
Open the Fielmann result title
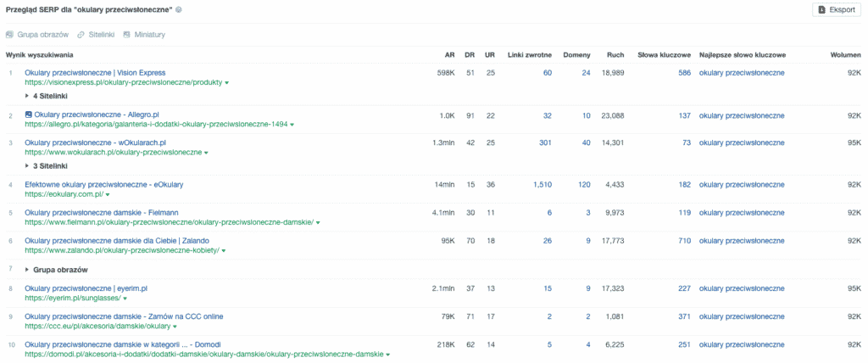[102, 212]
